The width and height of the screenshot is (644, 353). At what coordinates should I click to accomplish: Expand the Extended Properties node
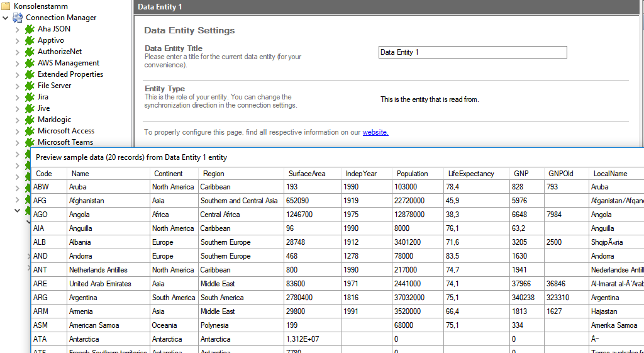click(17, 74)
